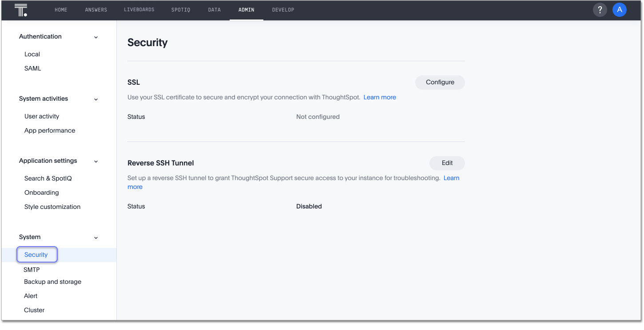Image resolution: width=644 pixels, height=330 pixels.
Task: Edit the Reverse SSH Tunnel settings
Action: pos(447,163)
